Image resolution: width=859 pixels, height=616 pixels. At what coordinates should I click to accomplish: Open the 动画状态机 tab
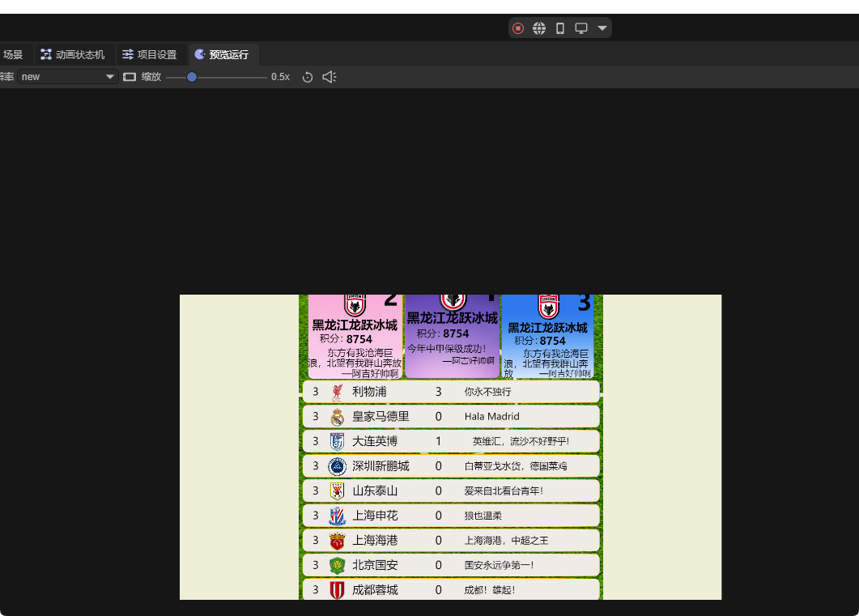click(73, 55)
